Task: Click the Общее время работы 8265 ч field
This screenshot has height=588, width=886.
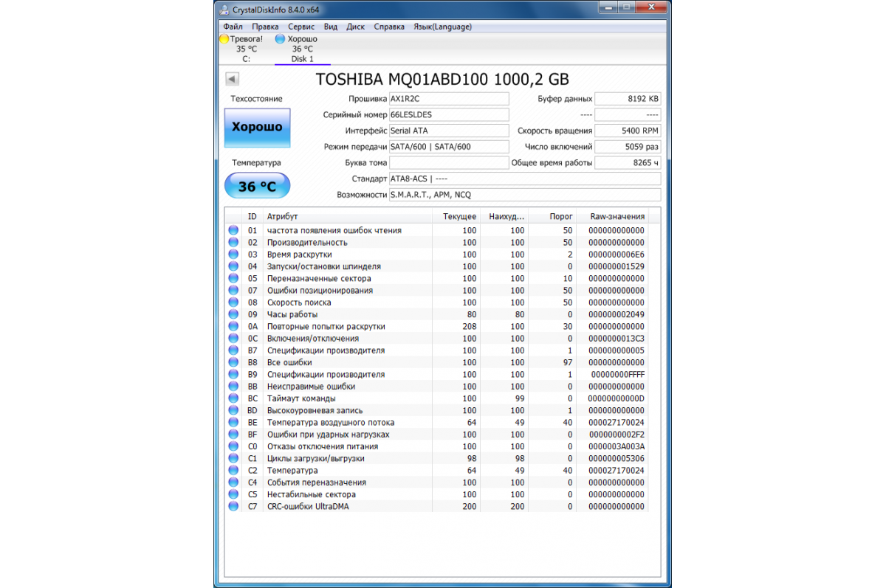Action: pos(628,162)
